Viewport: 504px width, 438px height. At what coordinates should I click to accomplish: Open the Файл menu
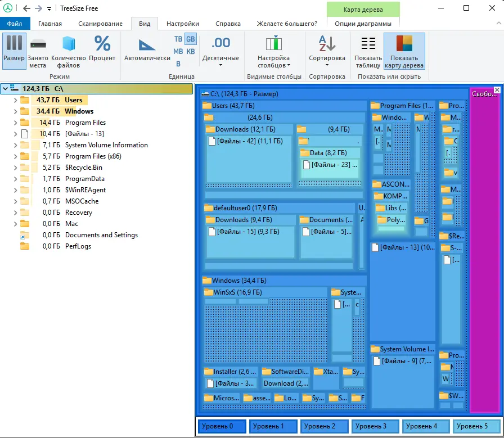[x=15, y=24]
